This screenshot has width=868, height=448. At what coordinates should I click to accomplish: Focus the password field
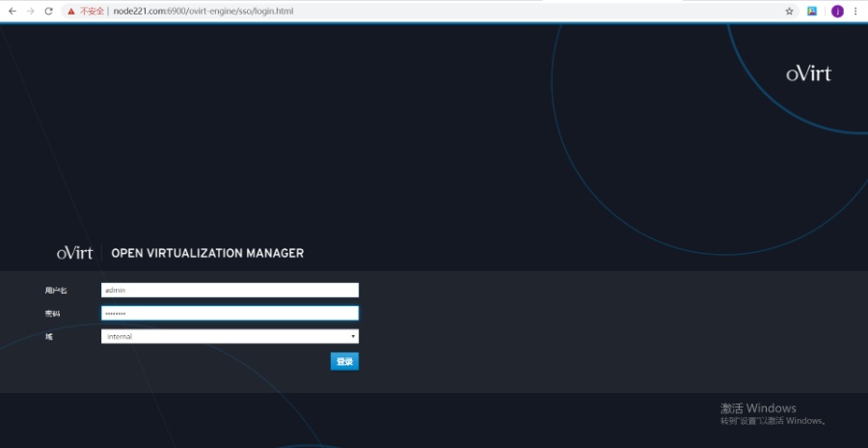[x=230, y=313]
